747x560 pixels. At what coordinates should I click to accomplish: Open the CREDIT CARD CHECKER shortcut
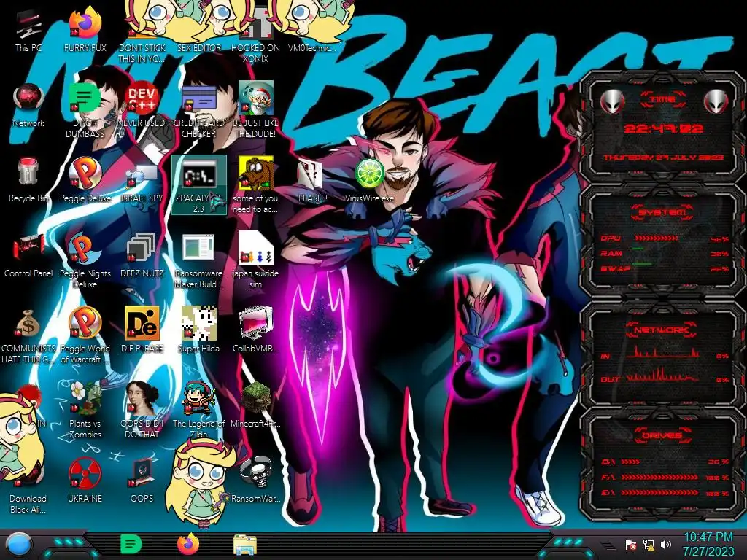pyautogui.click(x=198, y=109)
